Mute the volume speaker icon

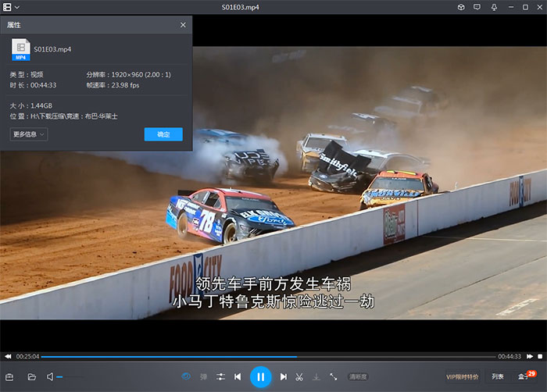tap(50, 376)
